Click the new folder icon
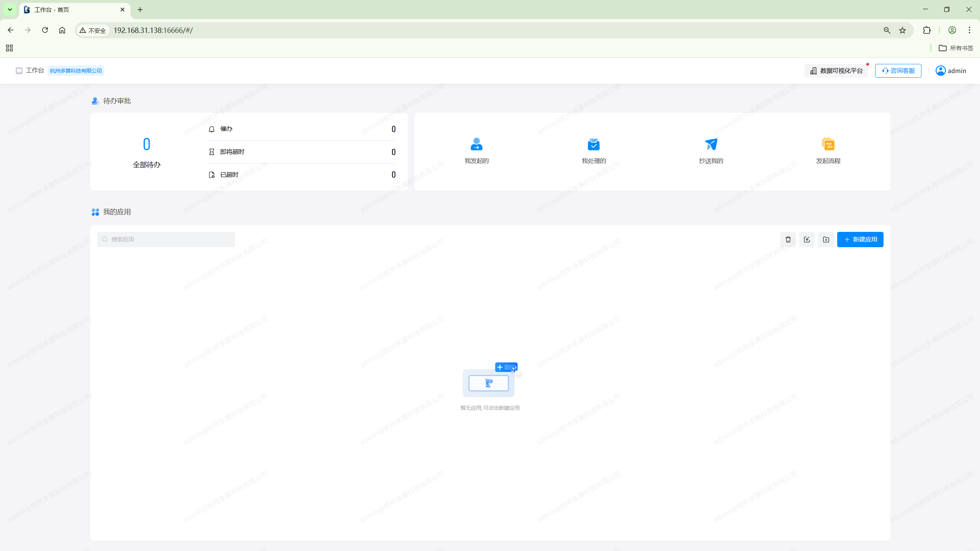 (826, 240)
